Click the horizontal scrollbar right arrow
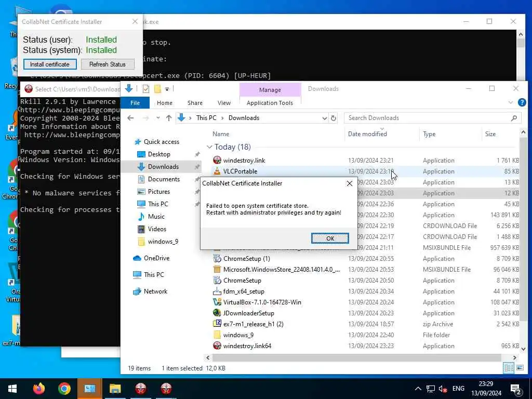Viewport: 532px width, 399px height. (515, 357)
